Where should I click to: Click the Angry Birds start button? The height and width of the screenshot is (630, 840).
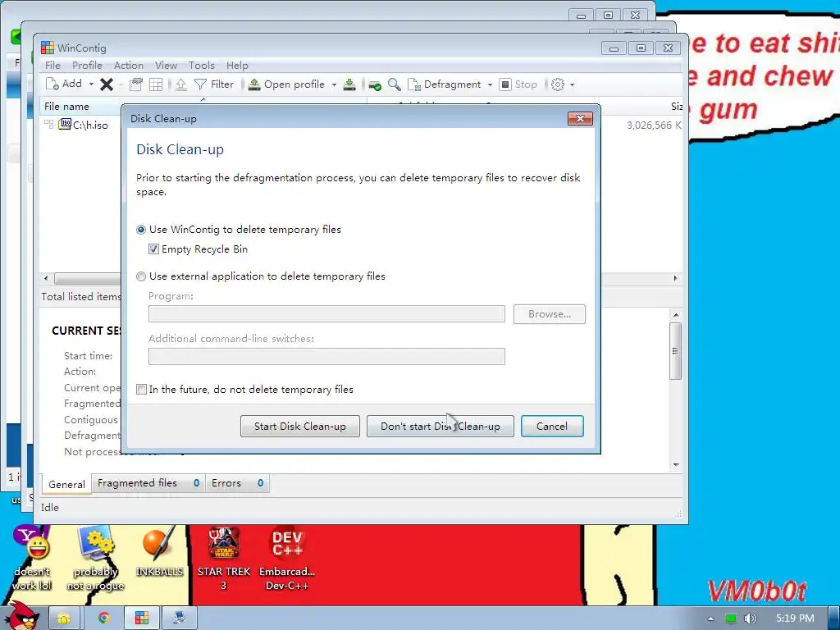22,616
